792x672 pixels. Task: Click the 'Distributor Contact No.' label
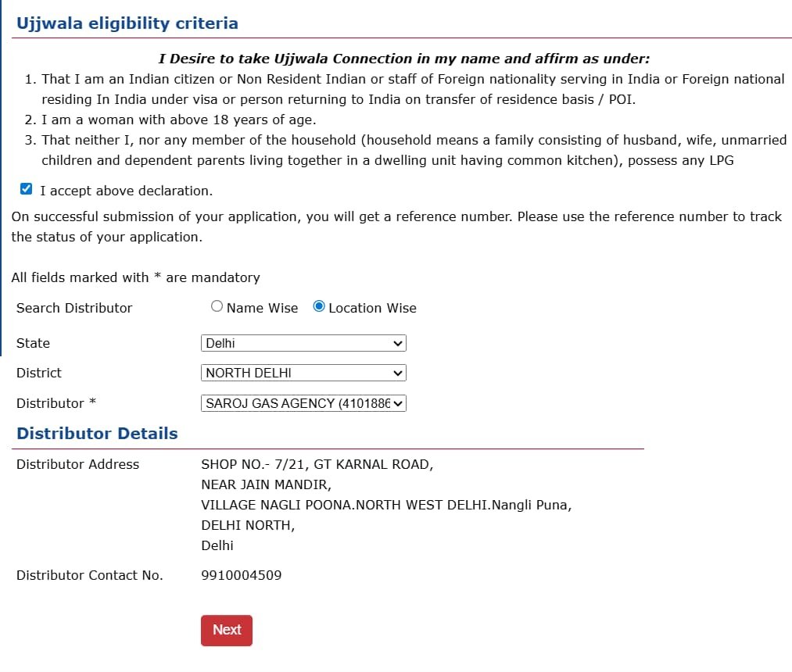(90, 575)
